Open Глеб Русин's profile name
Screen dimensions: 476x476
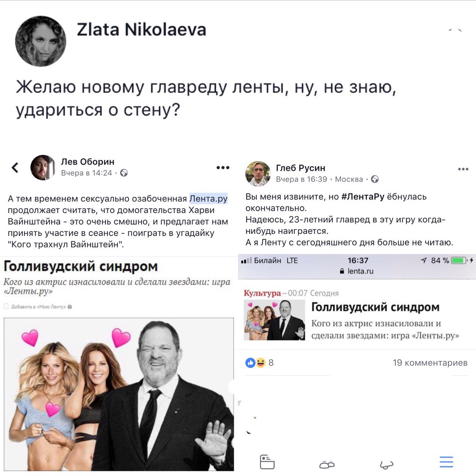pyautogui.click(x=300, y=168)
